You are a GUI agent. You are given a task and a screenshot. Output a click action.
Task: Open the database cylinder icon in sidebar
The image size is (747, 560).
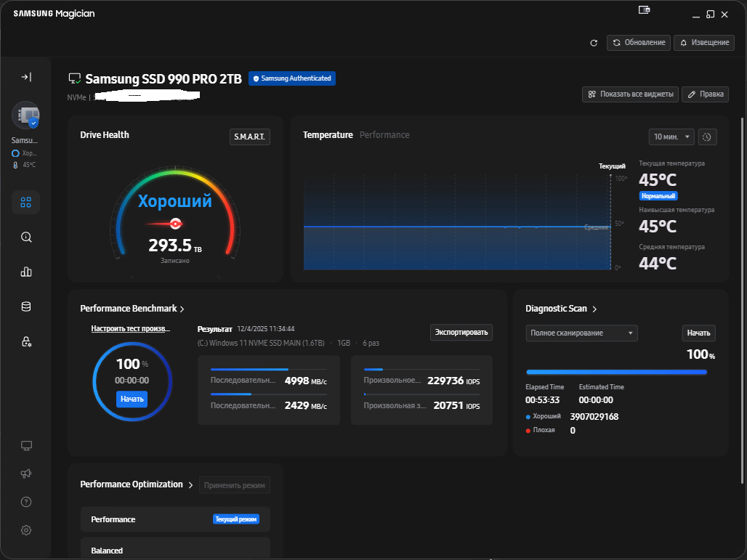(x=26, y=307)
